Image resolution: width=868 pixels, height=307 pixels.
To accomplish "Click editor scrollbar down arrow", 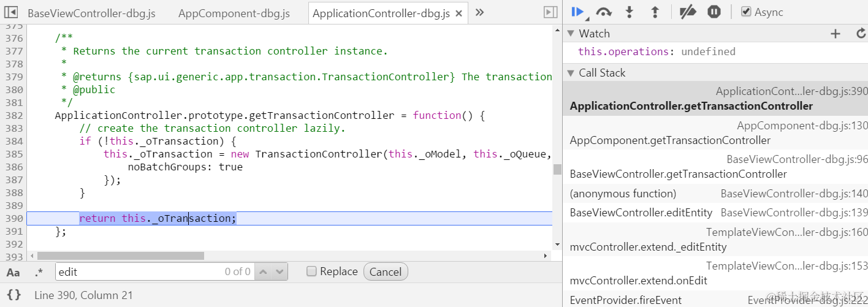I will (x=557, y=244).
